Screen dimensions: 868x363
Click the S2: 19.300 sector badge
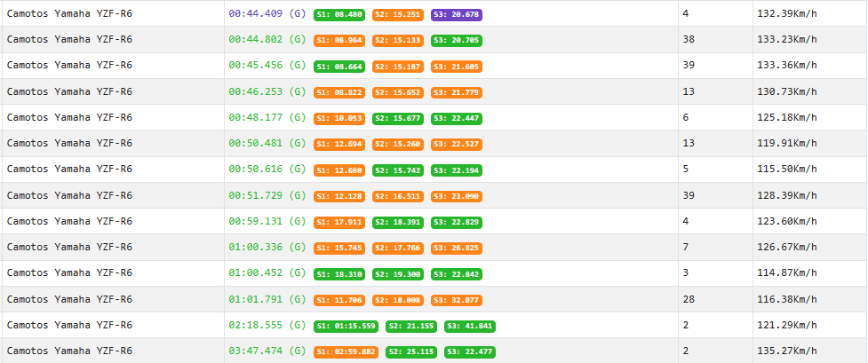(398, 274)
